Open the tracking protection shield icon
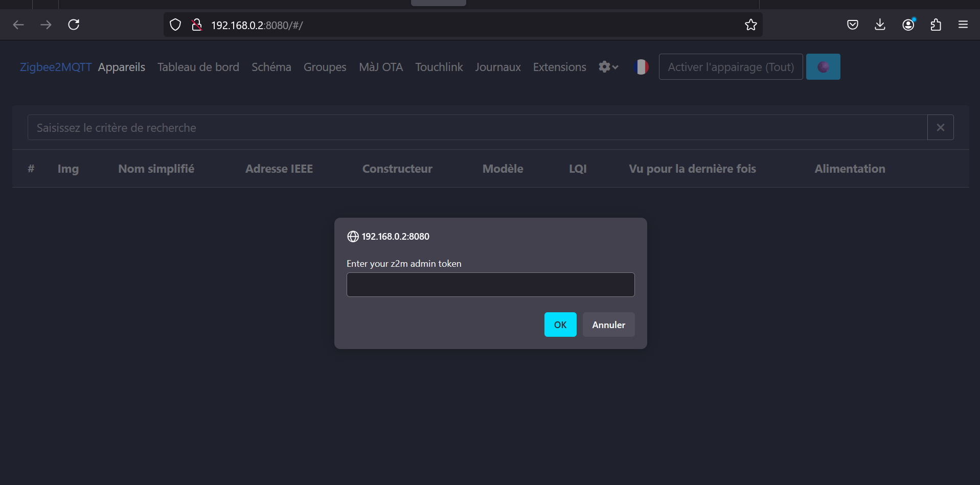The width and height of the screenshot is (980, 485). click(x=175, y=25)
